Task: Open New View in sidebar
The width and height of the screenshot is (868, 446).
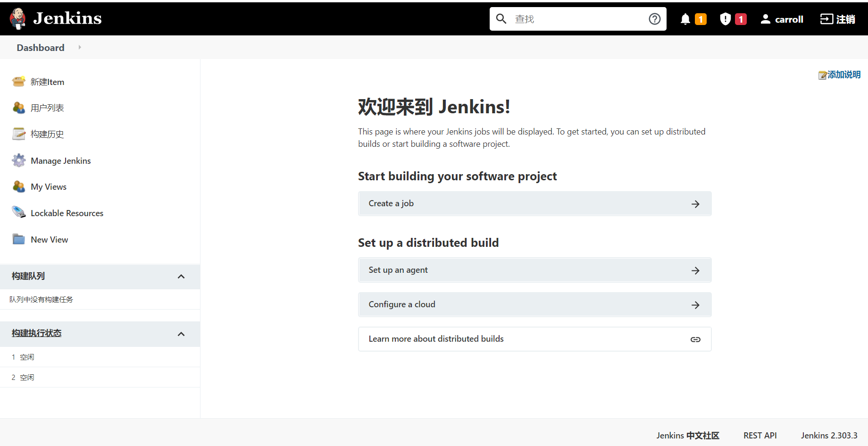Action: [x=50, y=240]
